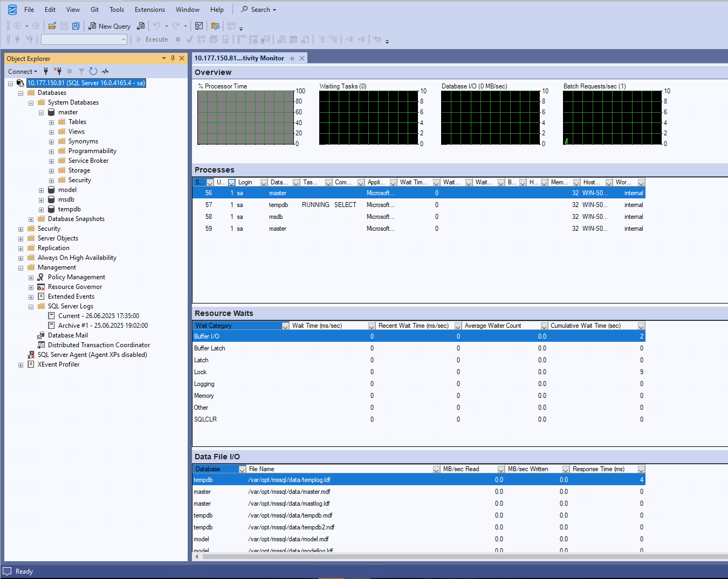Select the Current SQL Server log entry

(99, 316)
